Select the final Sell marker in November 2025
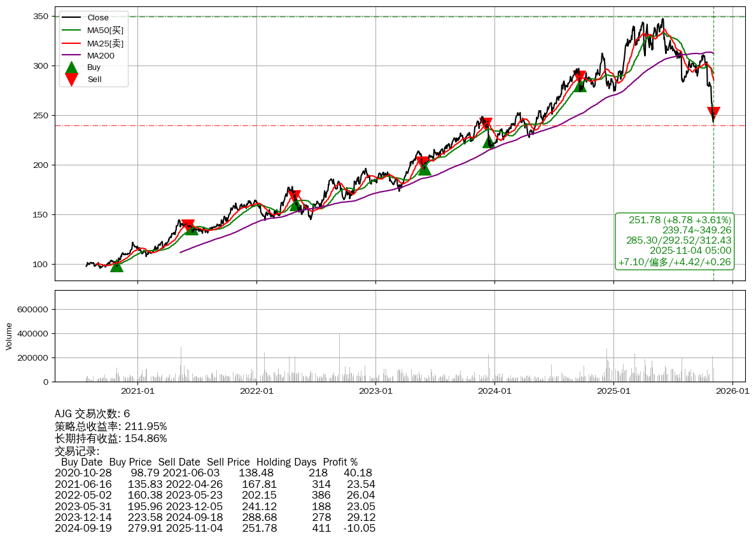 713,114
